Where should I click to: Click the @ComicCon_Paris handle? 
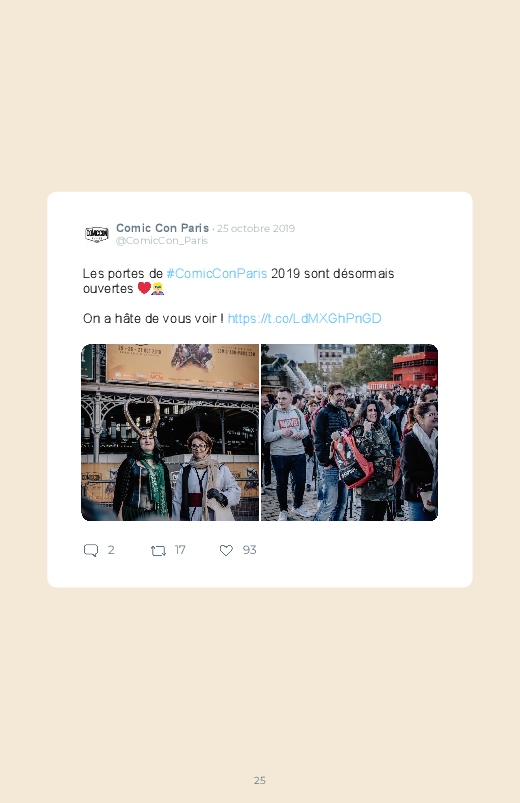(x=162, y=241)
